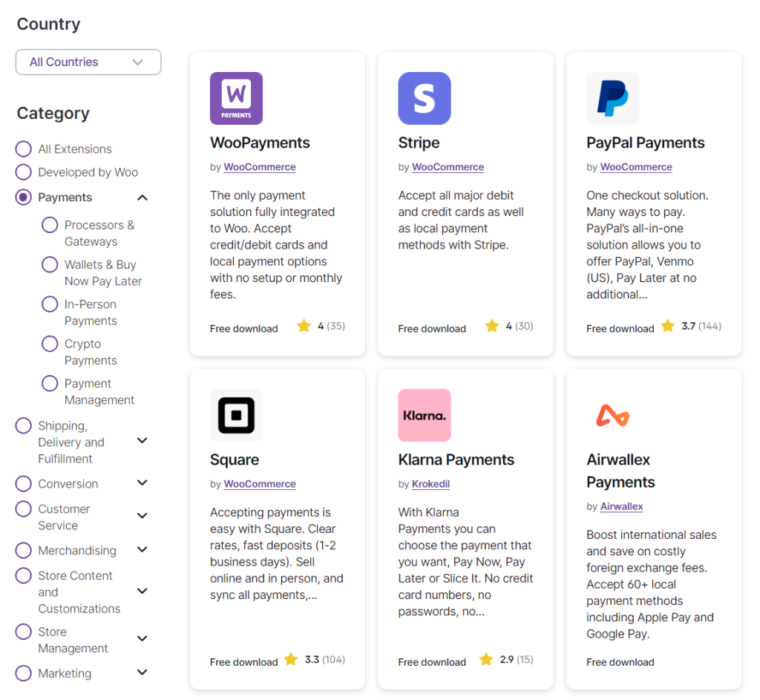The height and width of the screenshot is (700, 760).
Task: Click the star icon next to Square's rating
Action: point(290,659)
